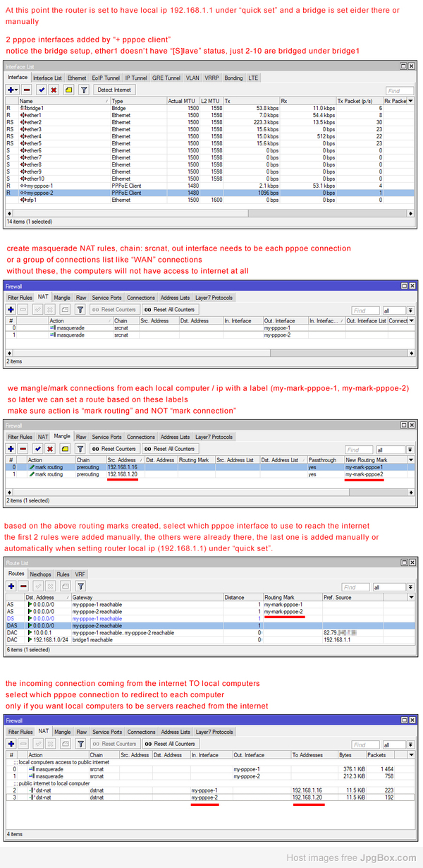Click the Find field in Interface List

tap(400, 91)
